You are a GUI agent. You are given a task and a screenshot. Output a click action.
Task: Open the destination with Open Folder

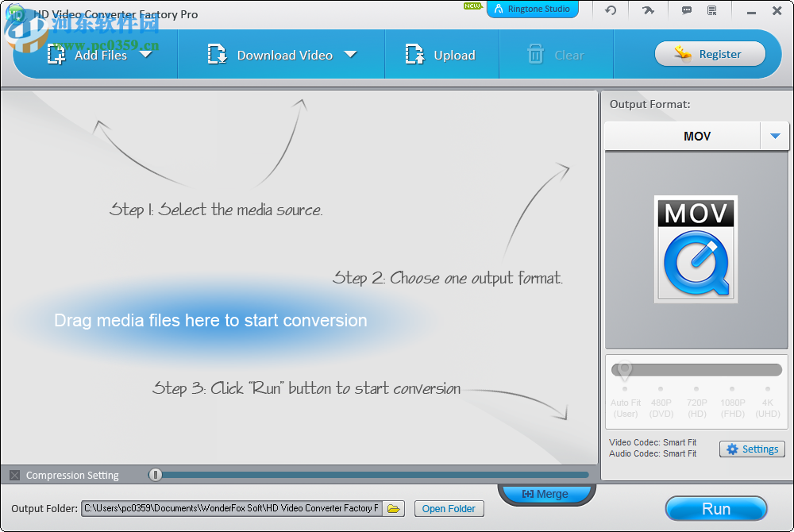(449, 508)
